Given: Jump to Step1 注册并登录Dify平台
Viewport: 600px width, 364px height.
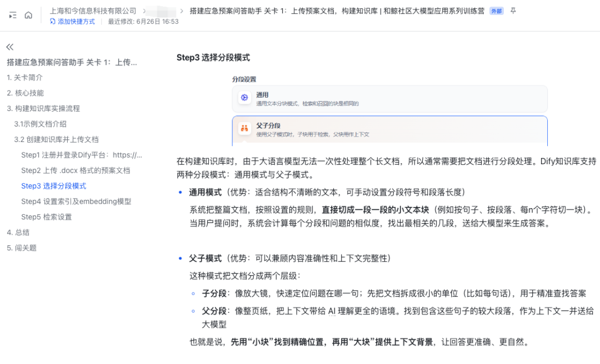Looking at the screenshot, I should 82,155.
